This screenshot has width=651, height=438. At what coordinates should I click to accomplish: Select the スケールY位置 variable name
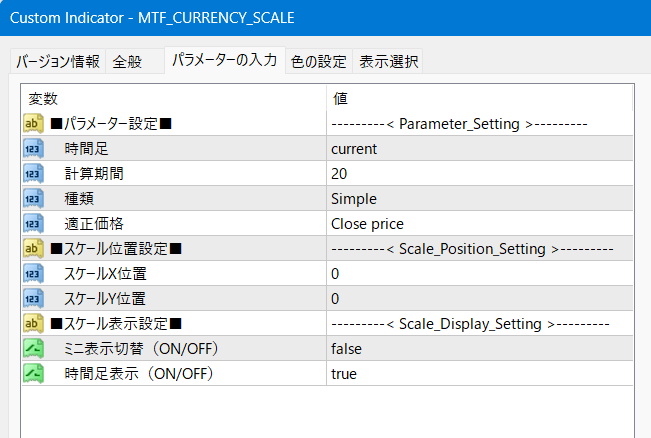point(105,299)
